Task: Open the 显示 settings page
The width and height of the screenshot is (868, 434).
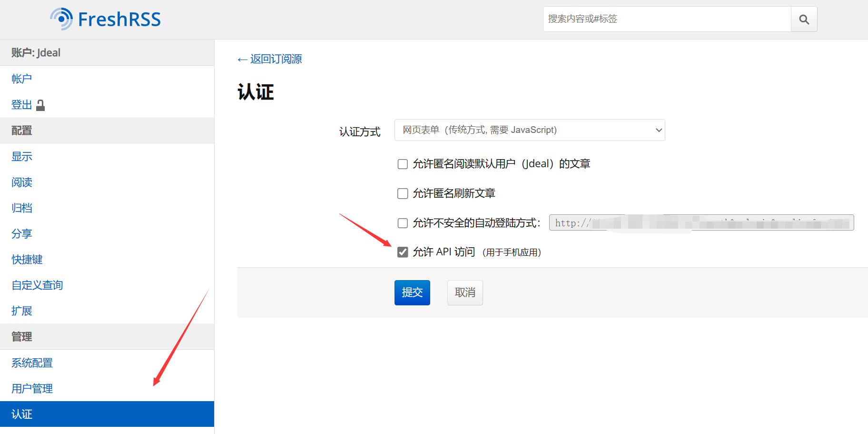Action: pos(22,156)
